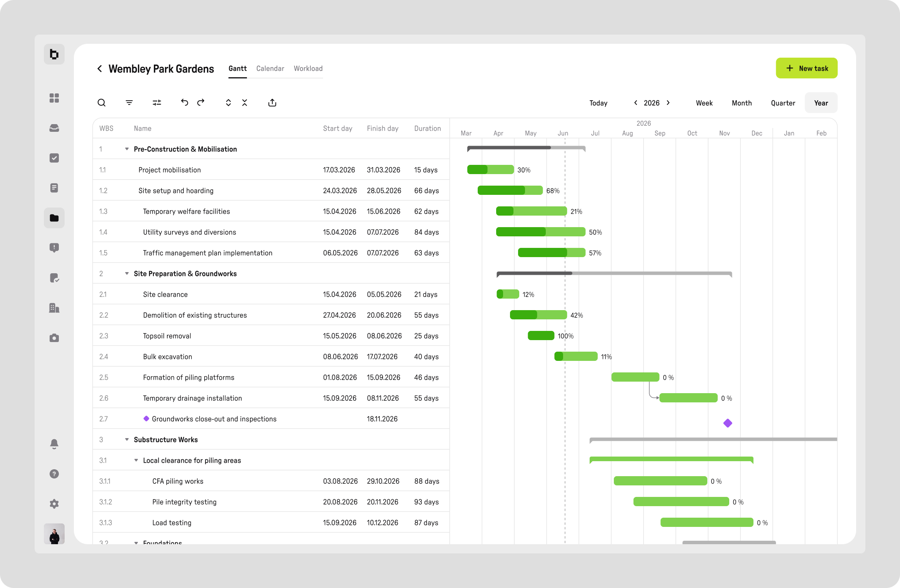
Task: Open the photos camera icon in sidebar
Action: tap(54, 338)
